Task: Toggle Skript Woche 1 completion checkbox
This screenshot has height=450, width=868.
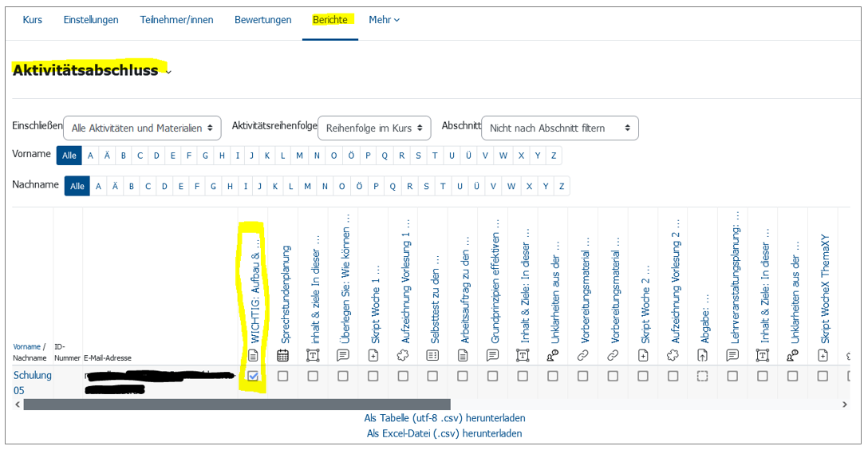Action: coord(373,376)
